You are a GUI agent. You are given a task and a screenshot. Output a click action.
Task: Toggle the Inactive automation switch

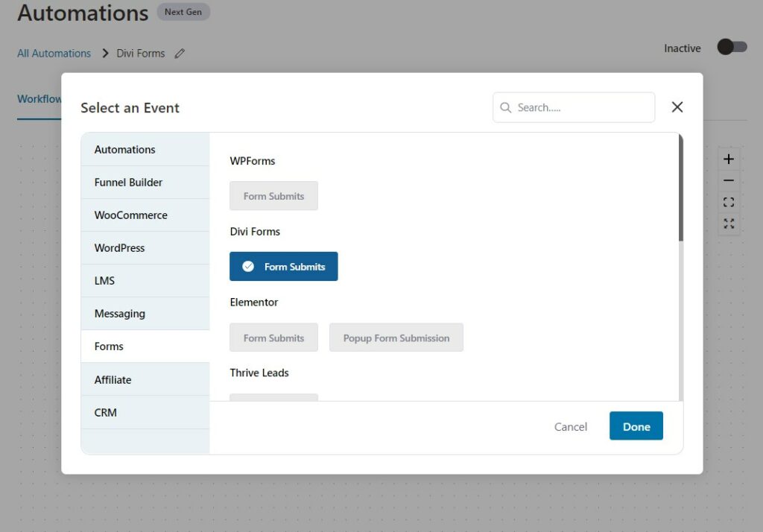pyautogui.click(x=732, y=47)
